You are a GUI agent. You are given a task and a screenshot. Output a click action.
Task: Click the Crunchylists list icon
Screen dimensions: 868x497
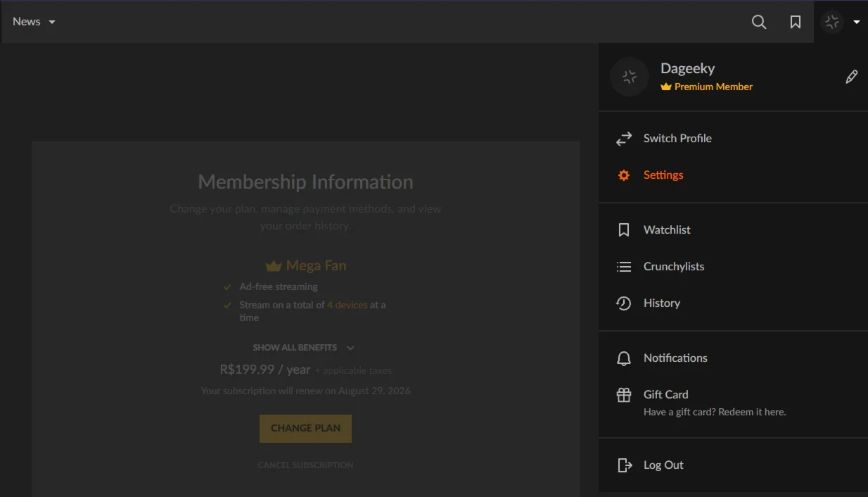coord(624,267)
